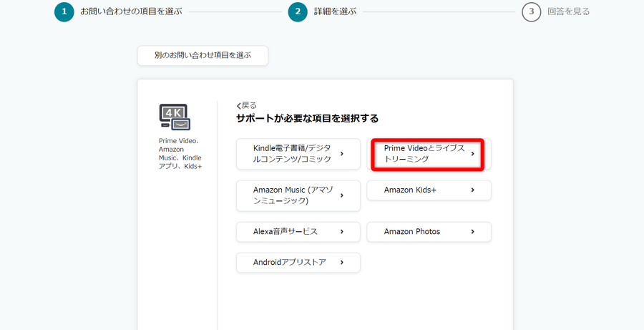Choose Prime Videoとライブストリーミング option
Viewport: 644px width, 330px height.
[429, 154]
